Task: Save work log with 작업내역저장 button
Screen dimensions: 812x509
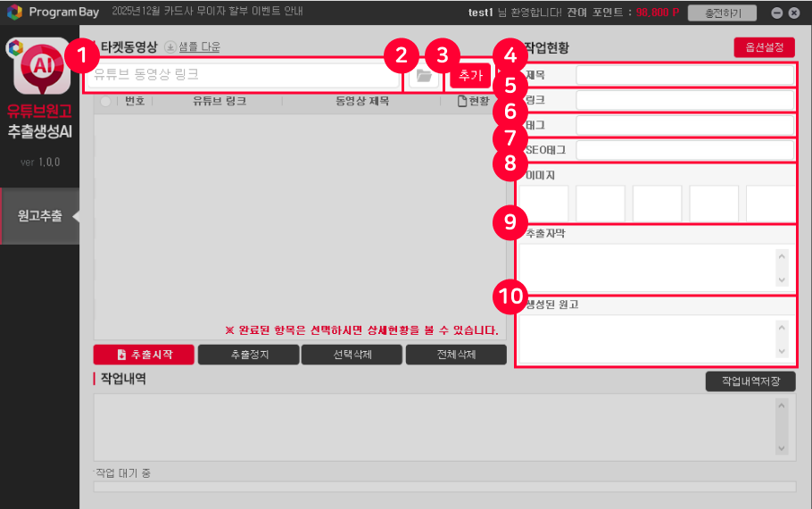Action: click(750, 381)
